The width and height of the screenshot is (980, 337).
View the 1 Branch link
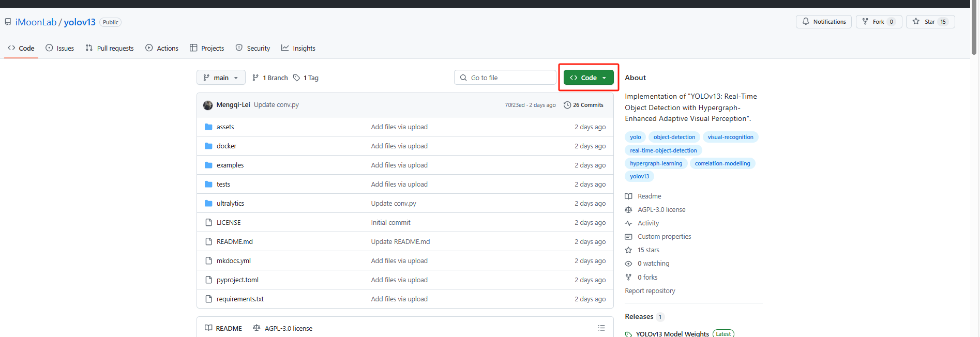coord(270,78)
